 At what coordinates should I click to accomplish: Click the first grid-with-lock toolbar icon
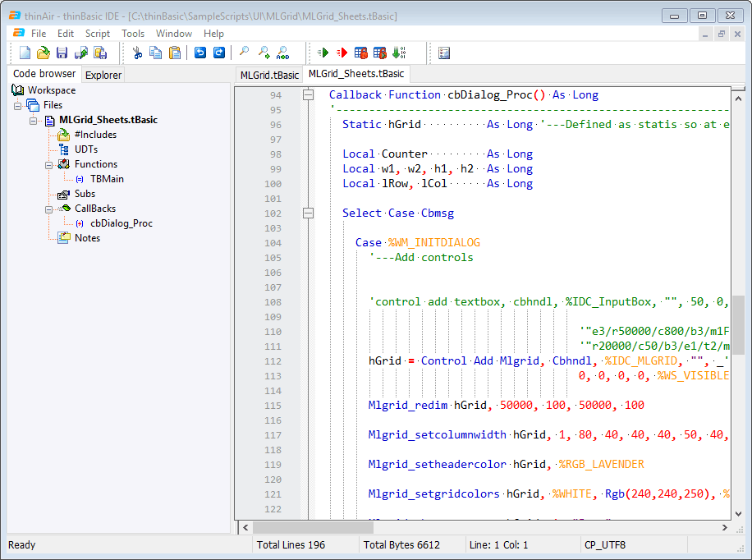point(360,53)
